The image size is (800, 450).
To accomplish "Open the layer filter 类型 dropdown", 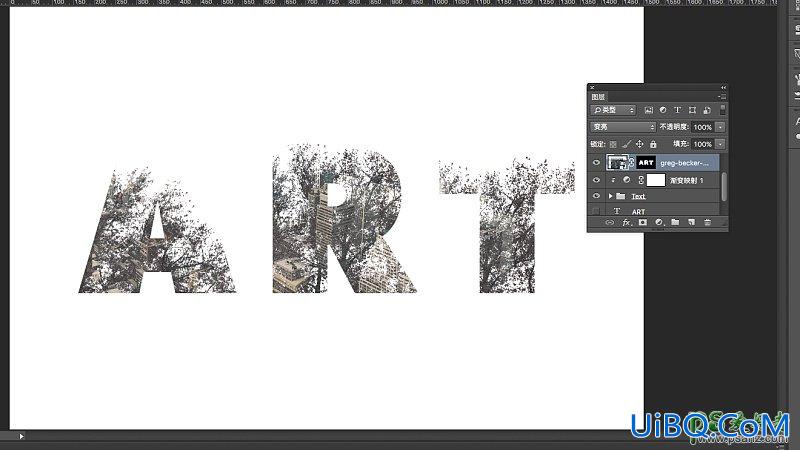I will (x=613, y=110).
